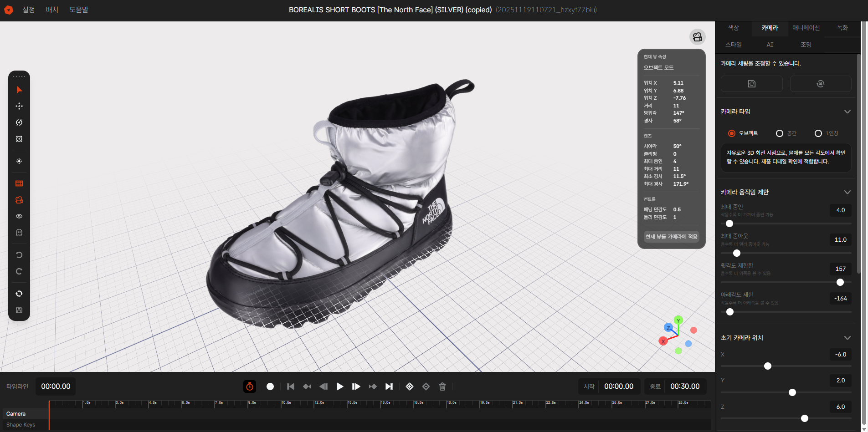Screen dimensions: 868x432
Task: Click the save icon at toolbar bottom
Action: point(19,310)
